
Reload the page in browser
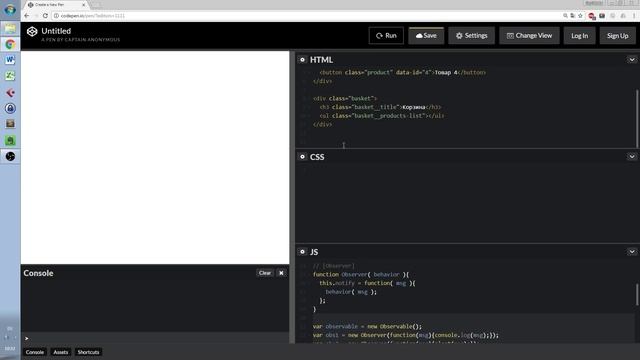point(45,16)
